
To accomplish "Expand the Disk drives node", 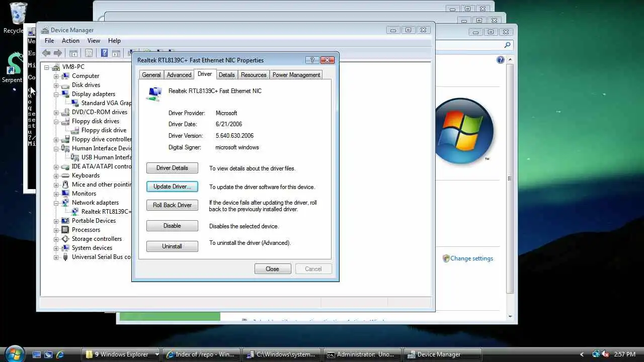I will (56, 85).
